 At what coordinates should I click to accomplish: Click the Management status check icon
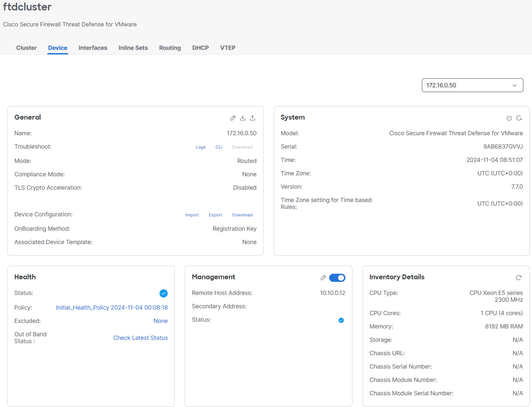tap(341, 320)
